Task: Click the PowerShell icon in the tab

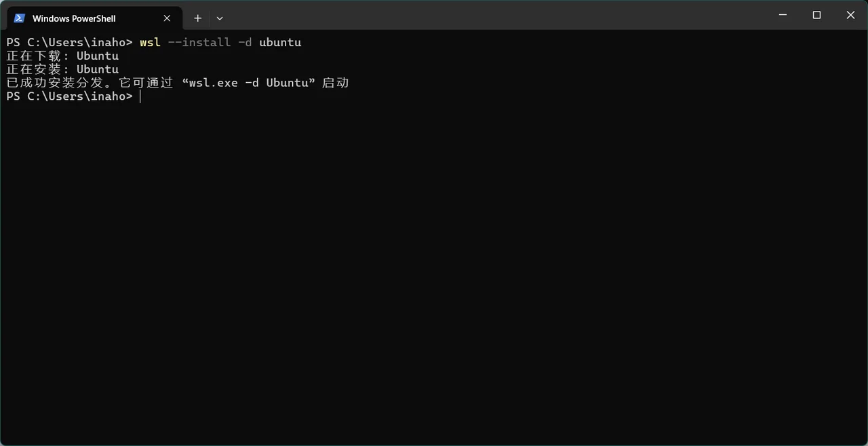Action: click(x=20, y=18)
